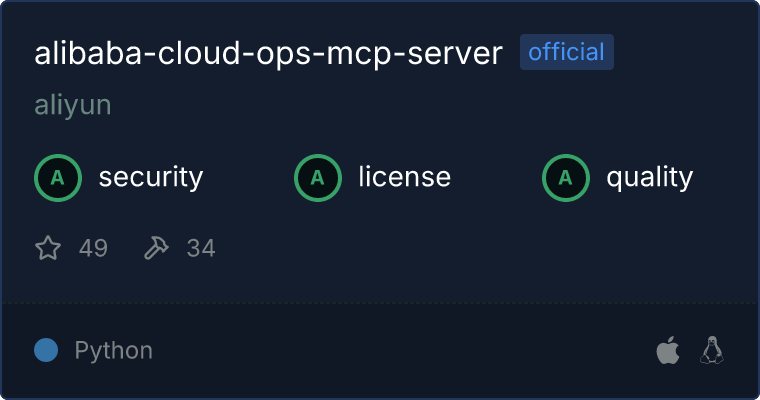Click the license grade A badge
760x400 pixels.
[317, 178]
